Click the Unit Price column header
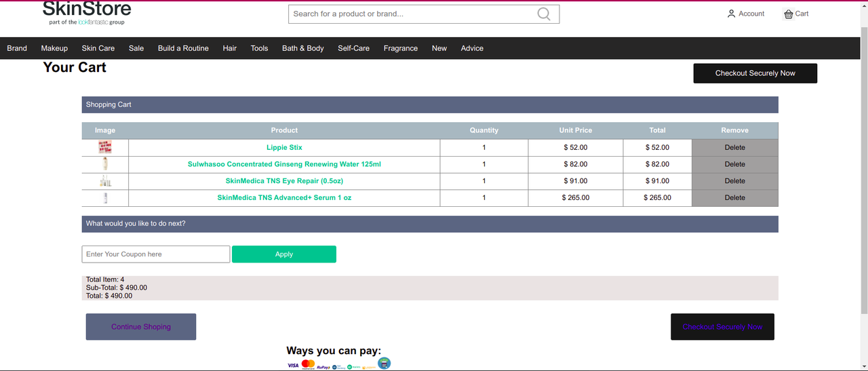This screenshot has width=868, height=371. click(576, 130)
